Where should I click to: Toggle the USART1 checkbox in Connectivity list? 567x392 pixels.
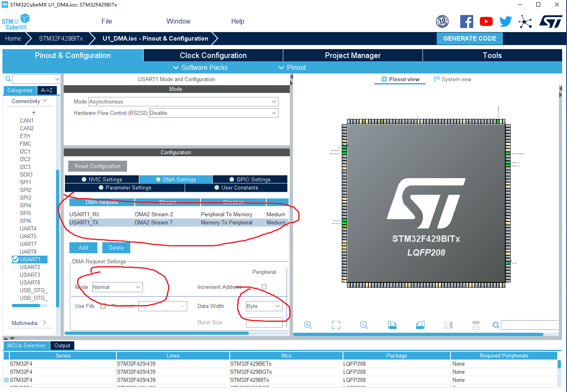coord(16,259)
